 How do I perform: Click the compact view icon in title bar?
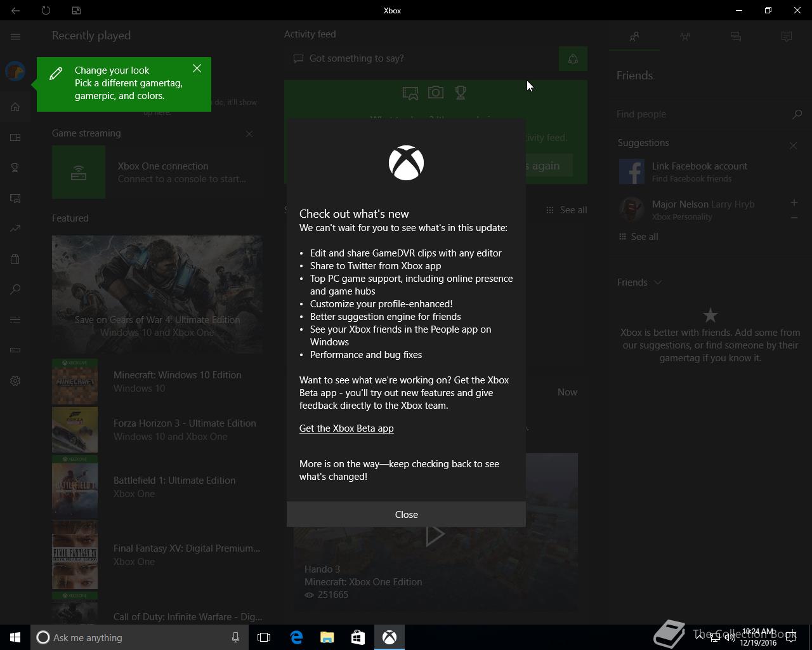[x=76, y=10]
